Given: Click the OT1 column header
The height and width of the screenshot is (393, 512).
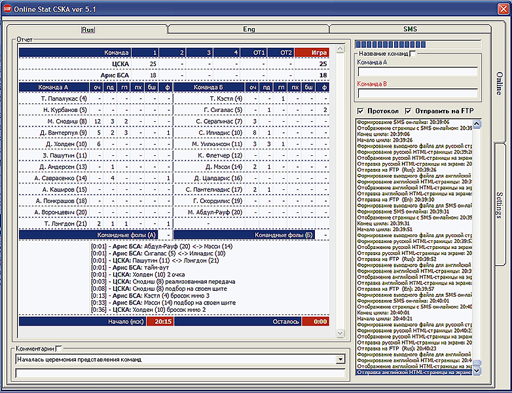Looking at the screenshot, I should point(254,52).
